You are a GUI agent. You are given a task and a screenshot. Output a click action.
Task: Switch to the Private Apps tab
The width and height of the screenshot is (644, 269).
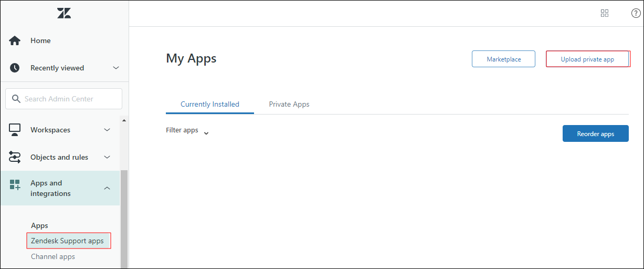[x=289, y=104]
